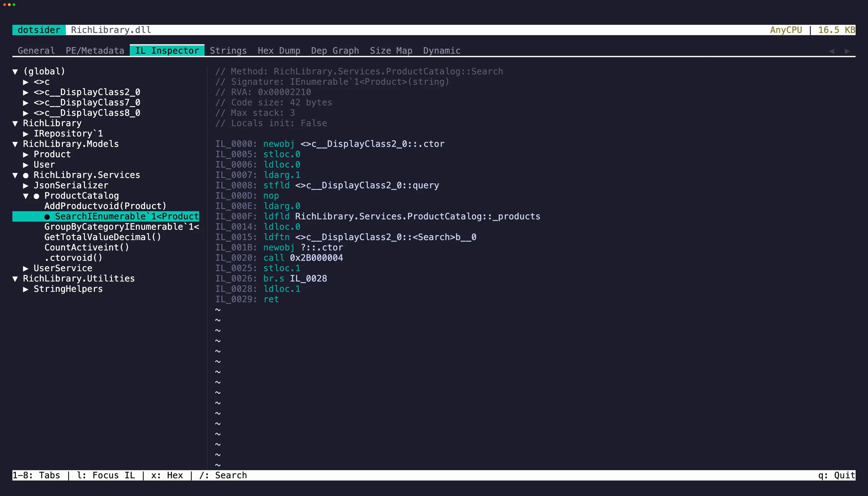The height and width of the screenshot is (496, 868).
Task: Expand the IRepository`1 type node
Action: 25,134
